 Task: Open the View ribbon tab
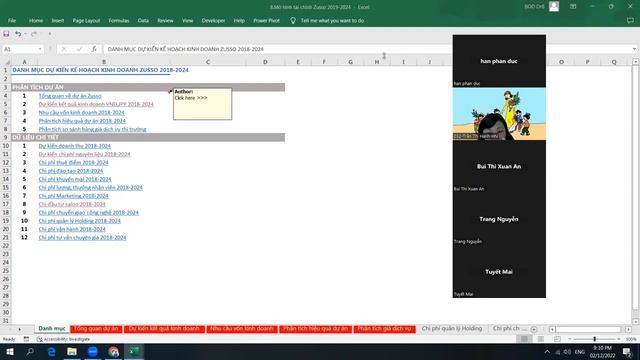pyautogui.click(x=187, y=20)
